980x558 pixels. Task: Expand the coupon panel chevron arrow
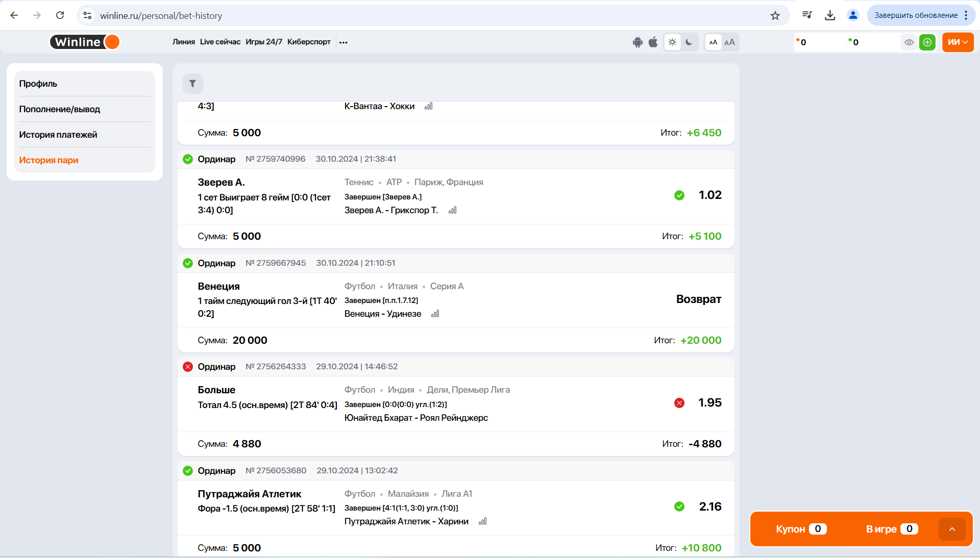coord(952,529)
